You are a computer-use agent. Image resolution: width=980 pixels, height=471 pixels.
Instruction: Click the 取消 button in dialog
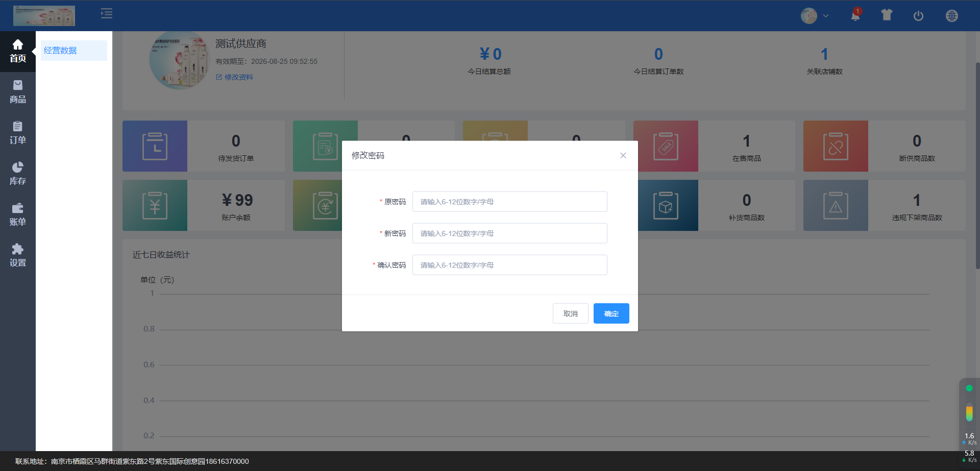tap(570, 314)
